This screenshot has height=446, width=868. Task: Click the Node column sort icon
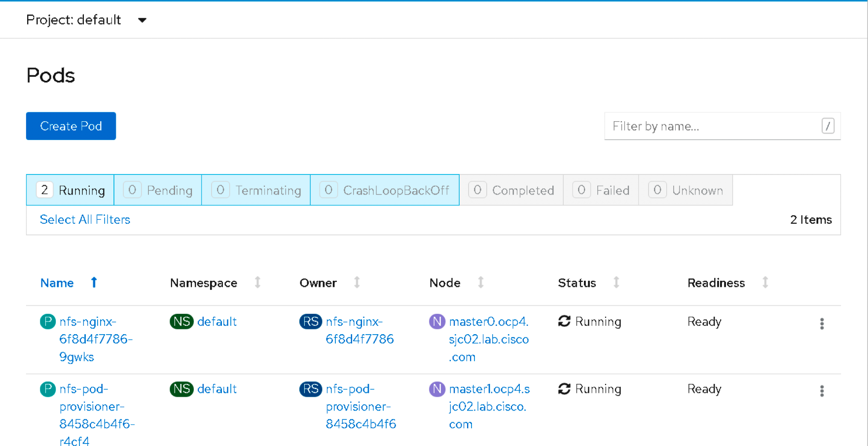480,282
